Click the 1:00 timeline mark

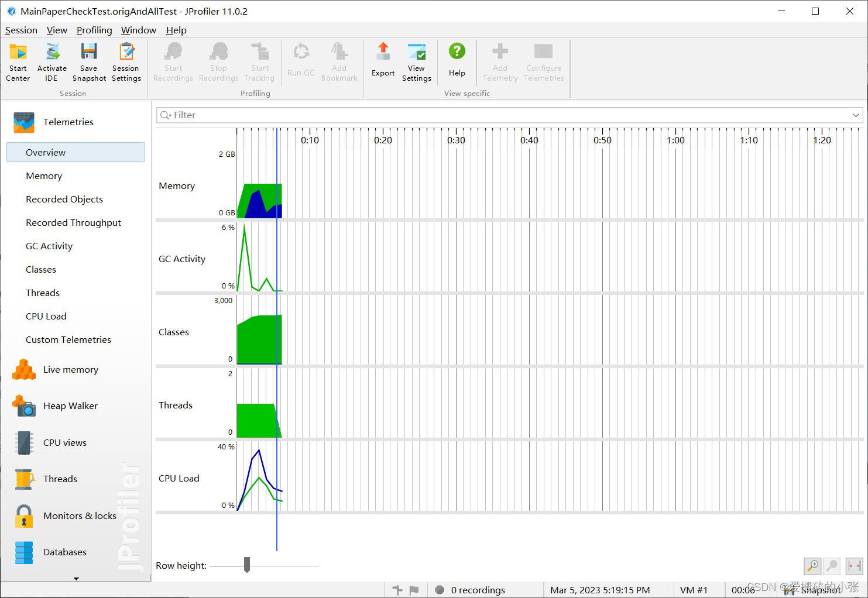[675, 140]
